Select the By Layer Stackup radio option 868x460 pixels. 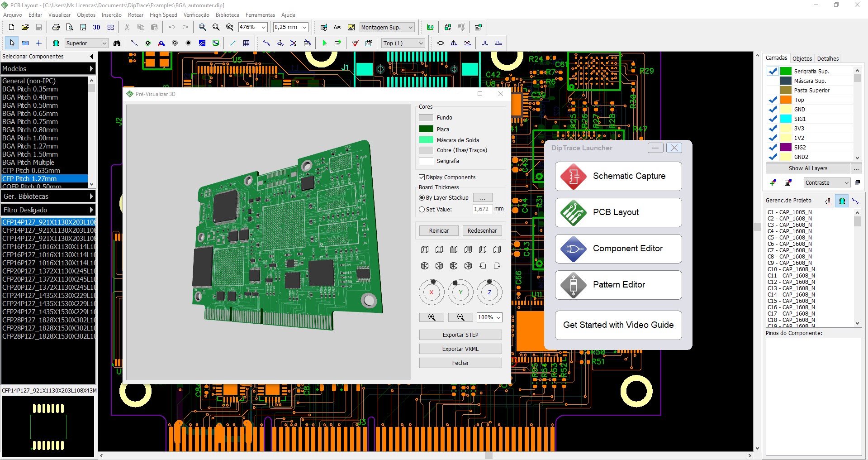[422, 198]
